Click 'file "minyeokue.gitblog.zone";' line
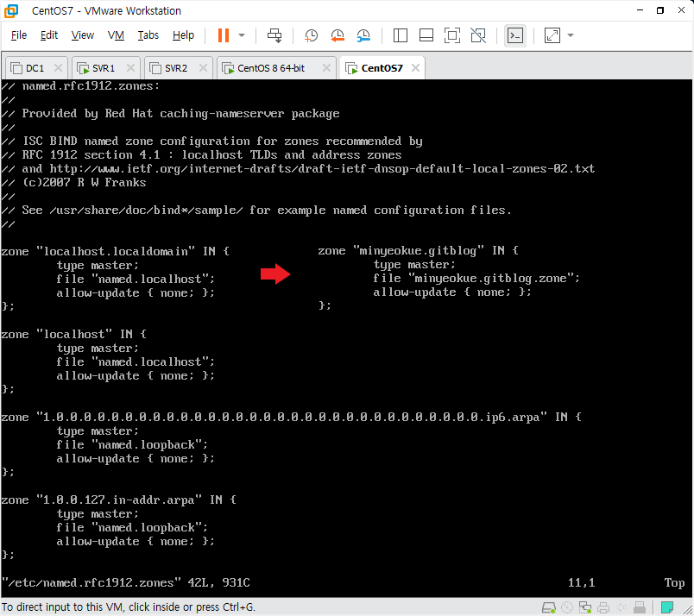 [476, 279]
